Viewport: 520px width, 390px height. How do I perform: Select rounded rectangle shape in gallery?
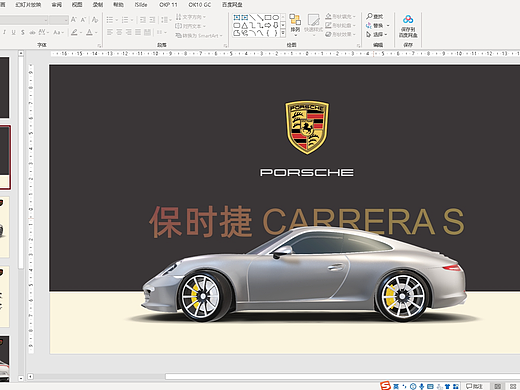237,25
